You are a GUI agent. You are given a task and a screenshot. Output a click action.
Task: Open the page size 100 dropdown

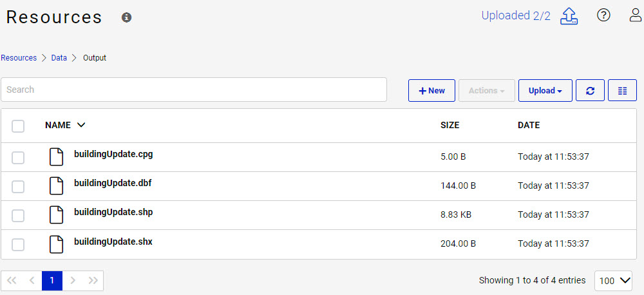point(613,281)
